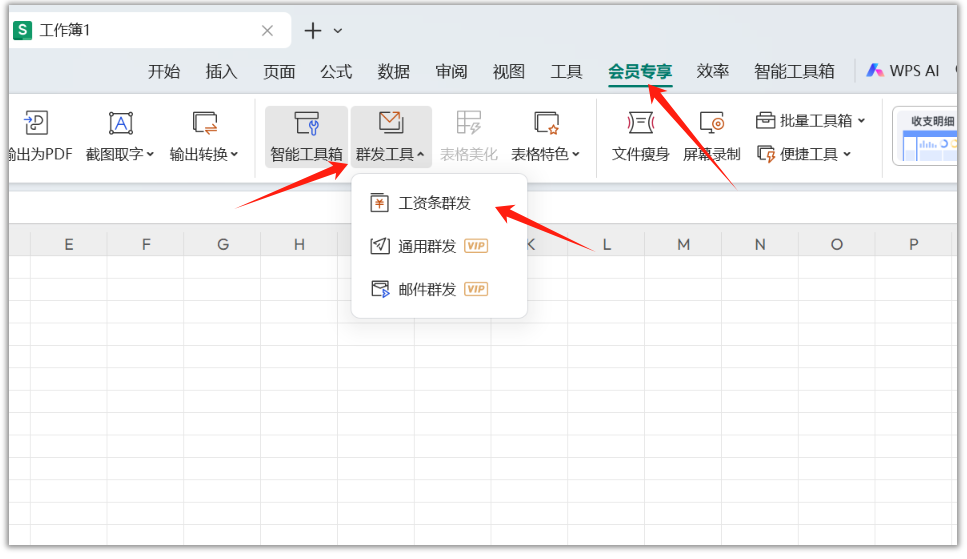The image size is (967, 559).
Task: Click the green S spreadsheet app icon
Action: click(22, 30)
